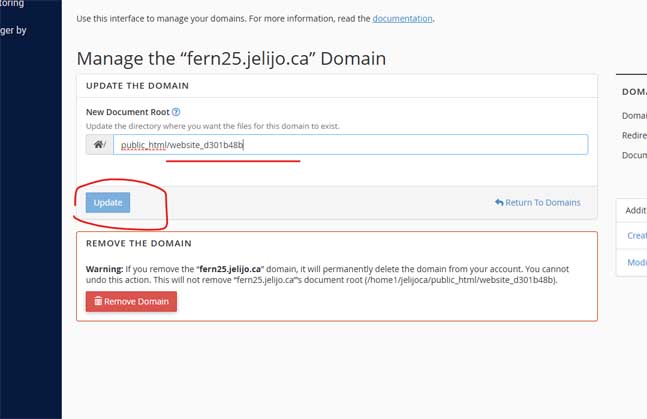Click the "Docun" label in the right panel
Screen dimensions: 647x419
point(634,155)
